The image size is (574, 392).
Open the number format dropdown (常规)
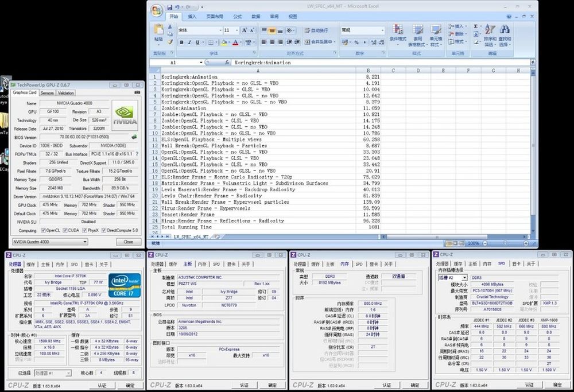point(382,30)
